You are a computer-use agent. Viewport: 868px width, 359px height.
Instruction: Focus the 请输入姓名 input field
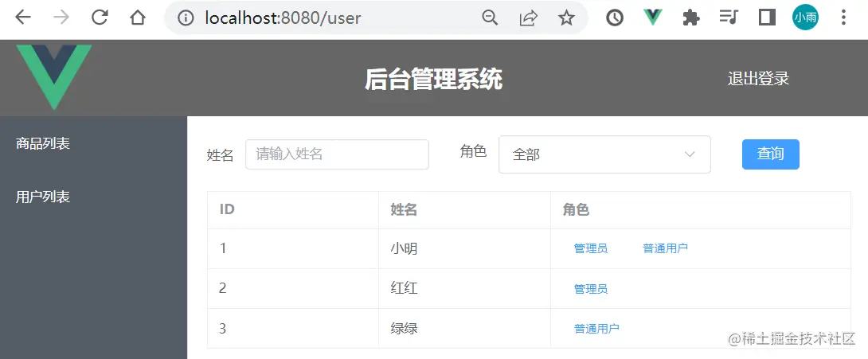[x=337, y=154]
